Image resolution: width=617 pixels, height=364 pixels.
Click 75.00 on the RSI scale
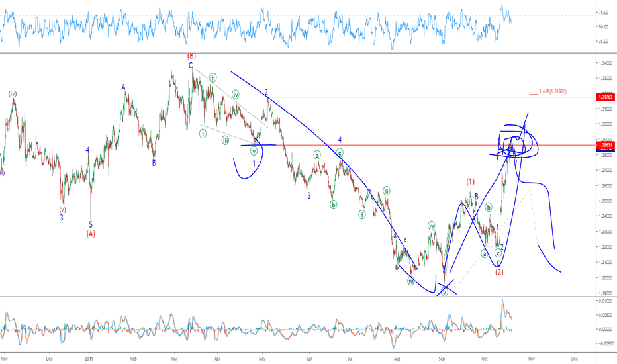click(603, 13)
